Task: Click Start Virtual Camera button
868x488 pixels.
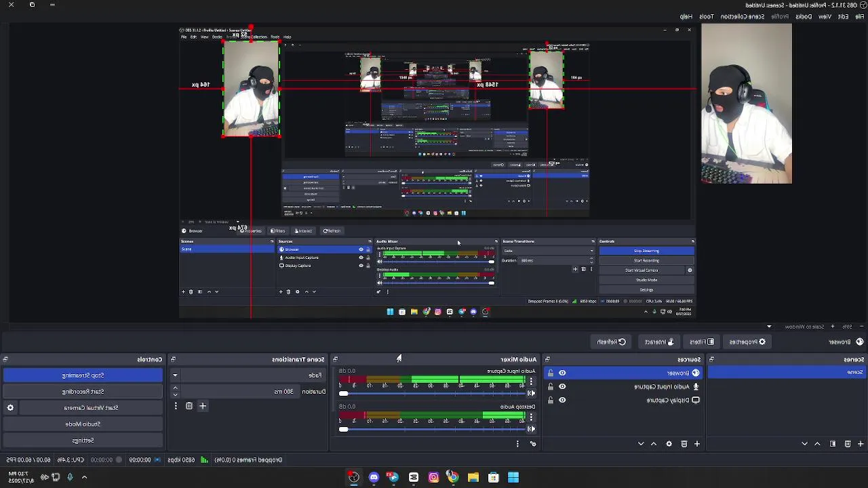Action: pyautogui.click(x=91, y=408)
